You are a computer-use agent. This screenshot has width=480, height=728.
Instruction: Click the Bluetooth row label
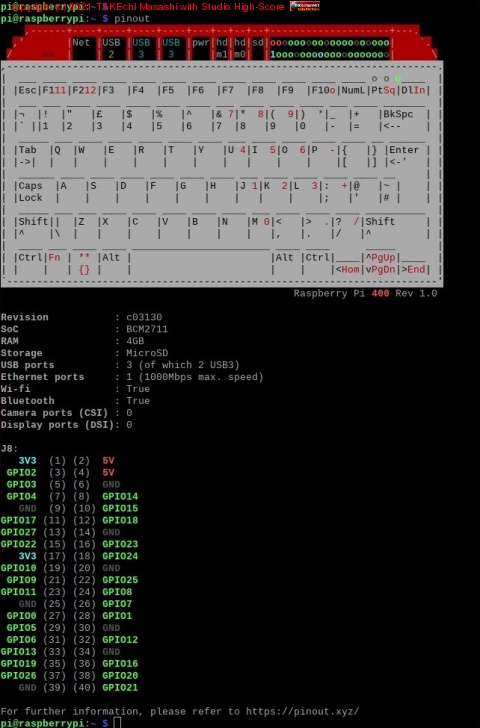click(x=27, y=401)
